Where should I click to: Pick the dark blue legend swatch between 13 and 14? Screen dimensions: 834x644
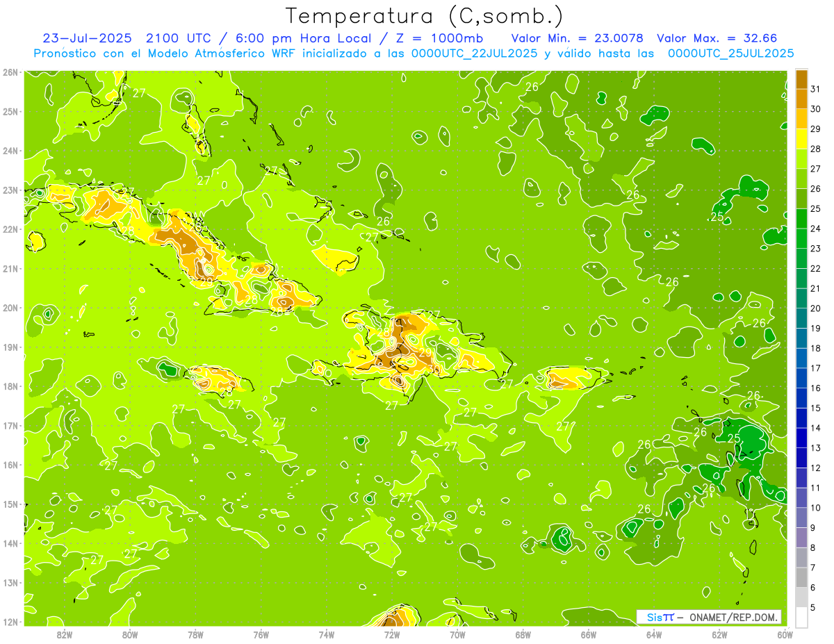(x=801, y=437)
